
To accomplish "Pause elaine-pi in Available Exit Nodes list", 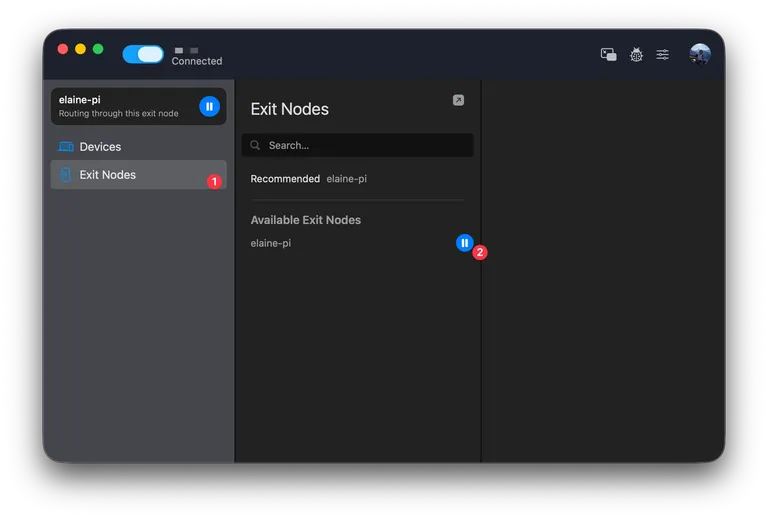I will [464, 243].
